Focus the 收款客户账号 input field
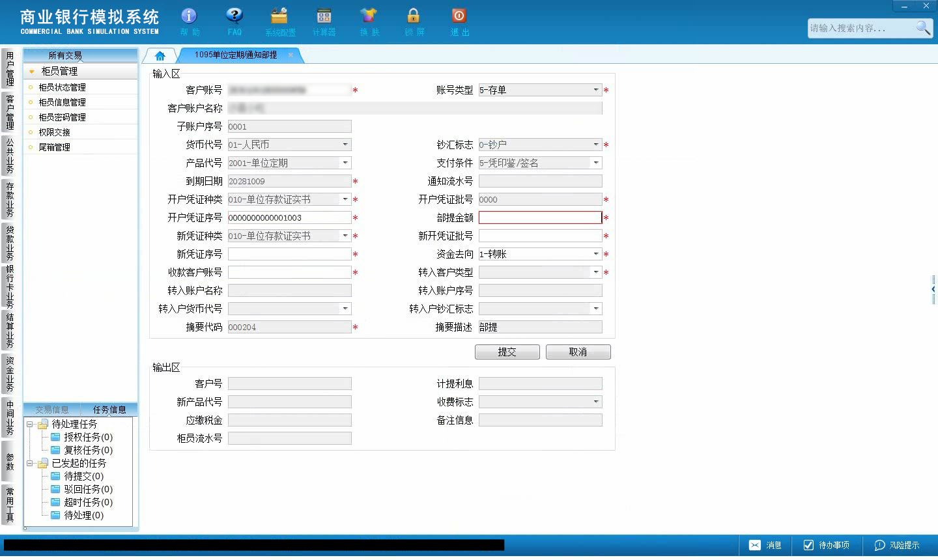The height and width of the screenshot is (560, 938). [x=290, y=272]
